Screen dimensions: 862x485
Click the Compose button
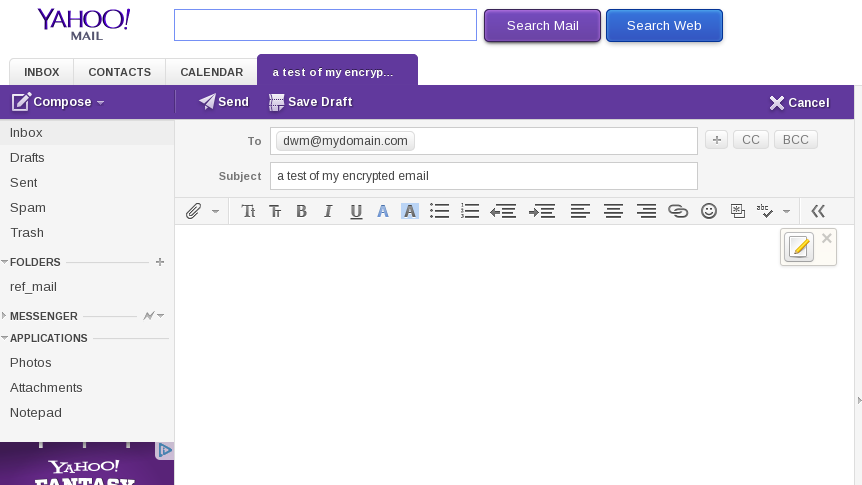coord(52,102)
